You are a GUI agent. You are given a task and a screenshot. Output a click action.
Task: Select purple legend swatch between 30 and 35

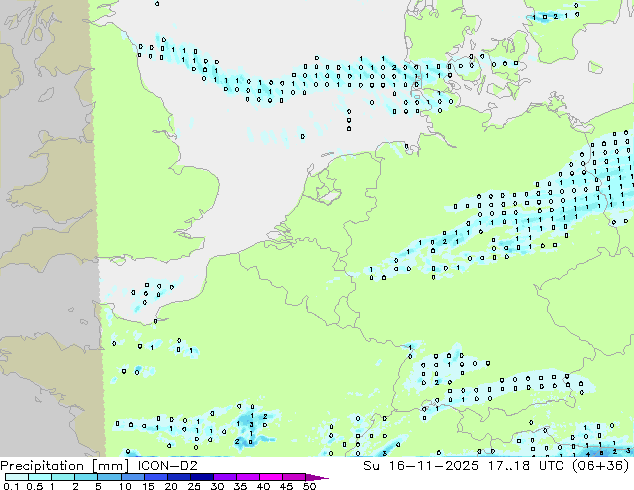pyautogui.click(x=224, y=477)
